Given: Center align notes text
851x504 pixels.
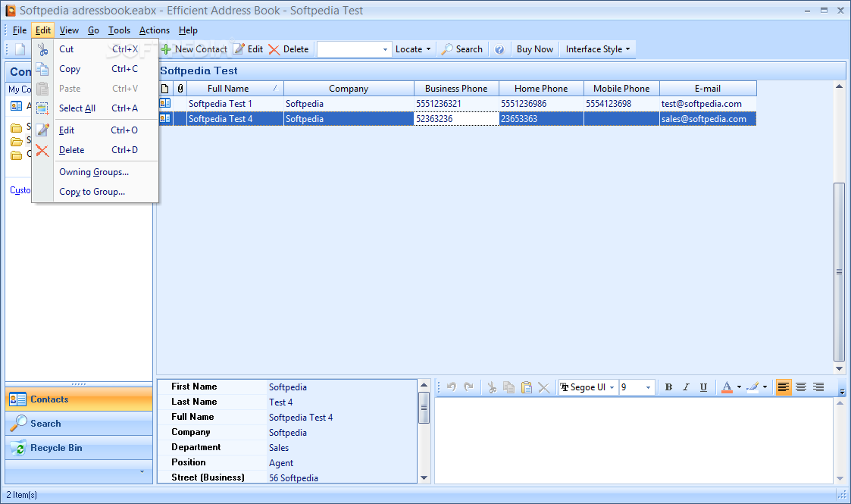Looking at the screenshot, I should click(801, 387).
